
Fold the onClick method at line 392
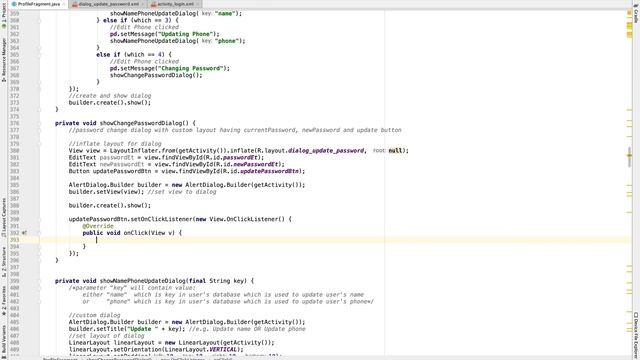tap(40, 233)
